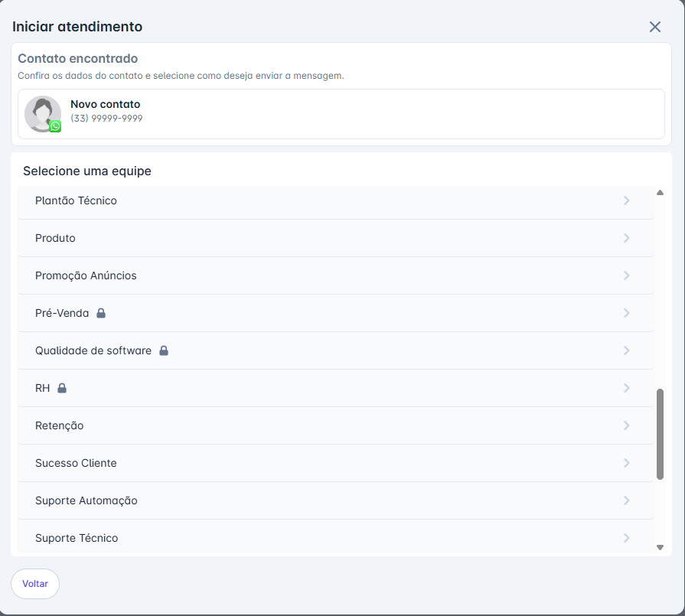Select the Suporte Automação team

[x=86, y=500]
